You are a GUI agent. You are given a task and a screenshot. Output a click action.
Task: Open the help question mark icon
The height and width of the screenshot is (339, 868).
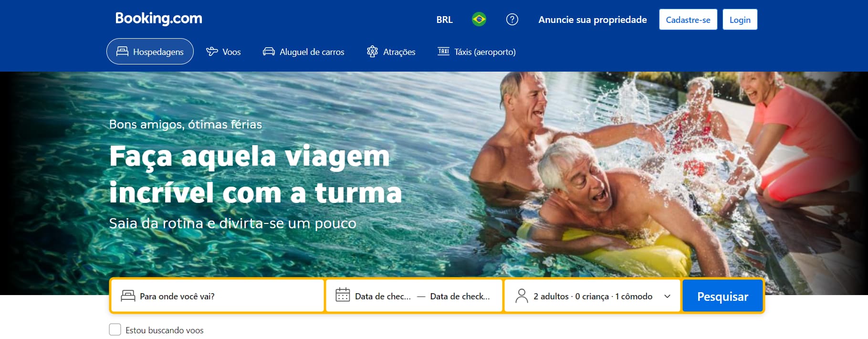[512, 20]
